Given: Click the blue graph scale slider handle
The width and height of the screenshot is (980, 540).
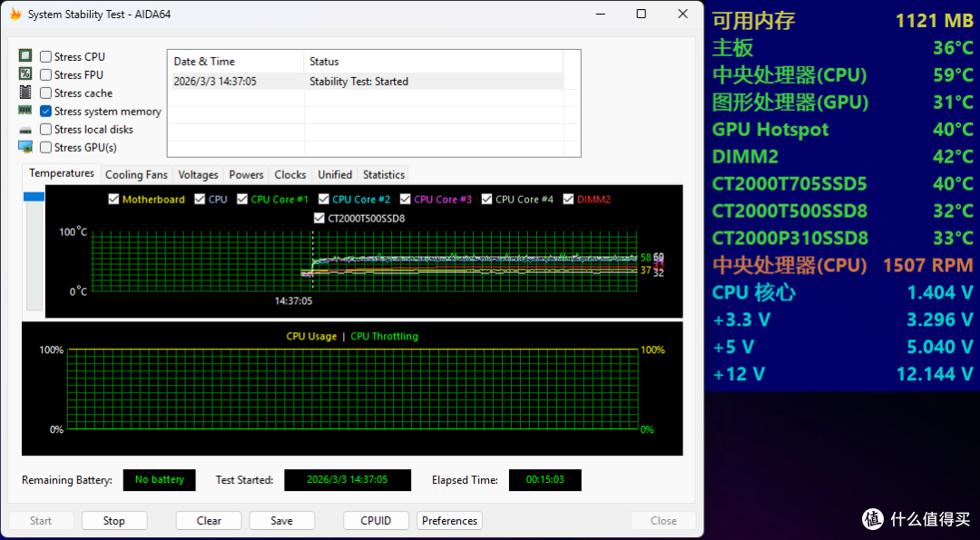Looking at the screenshot, I should coord(34,197).
